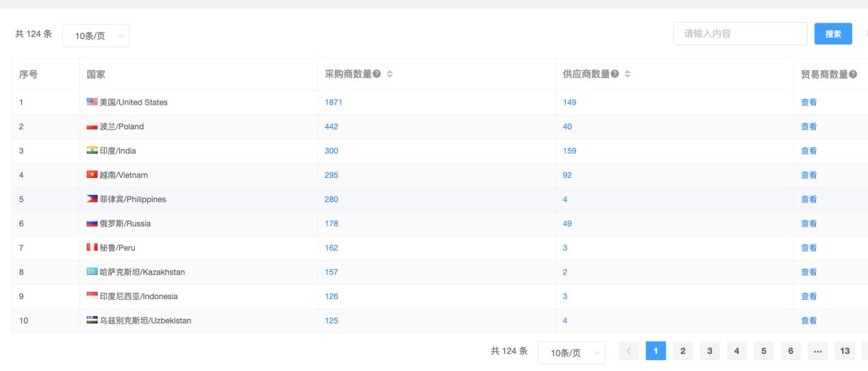Sort table by 供应商数量 column arrows

(628, 75)
